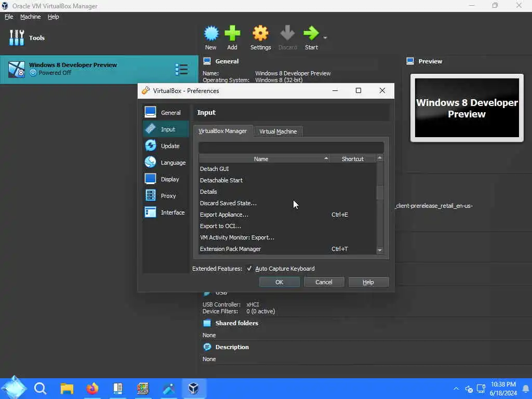Select the Export to OCI… row

[287, 226]
